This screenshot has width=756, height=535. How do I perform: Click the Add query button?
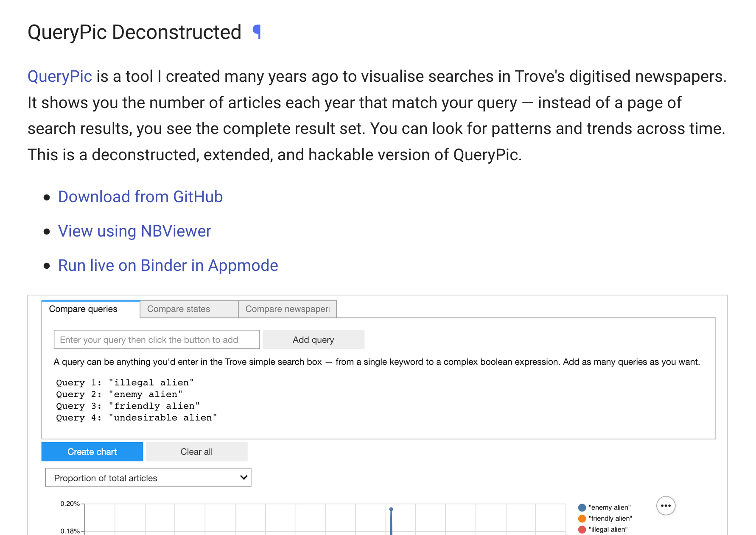[x=314, y=340]
